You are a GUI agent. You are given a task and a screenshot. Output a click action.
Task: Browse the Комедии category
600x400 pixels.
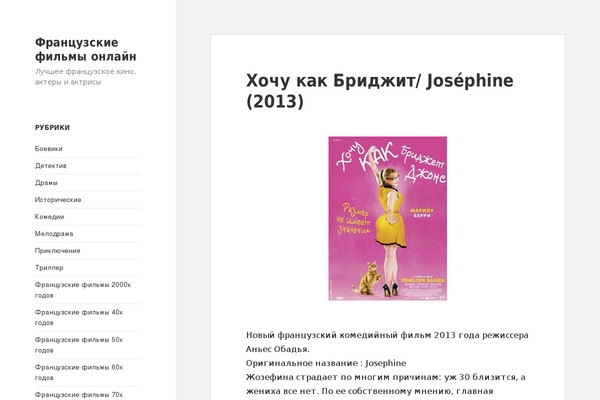[x=49, y=217]
